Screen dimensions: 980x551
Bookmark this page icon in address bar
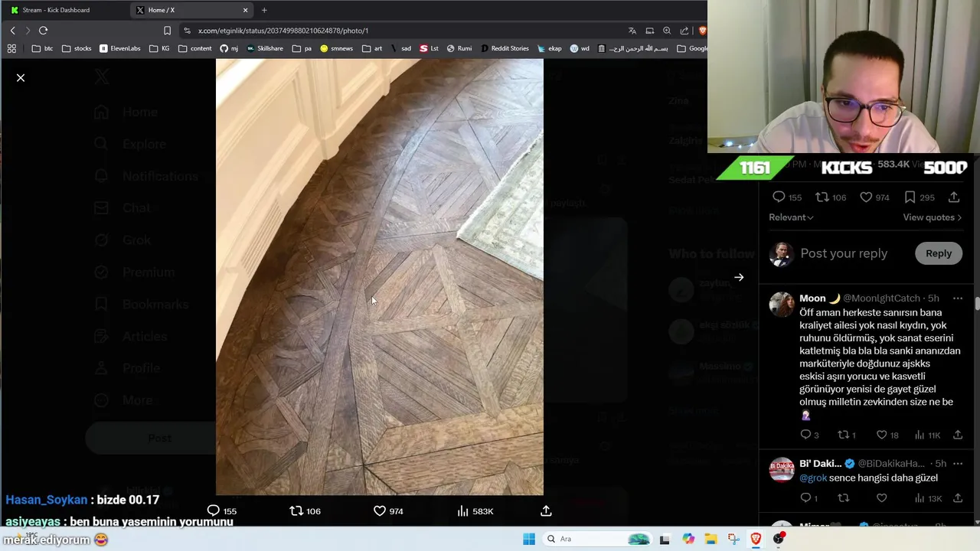click(167, 31)
